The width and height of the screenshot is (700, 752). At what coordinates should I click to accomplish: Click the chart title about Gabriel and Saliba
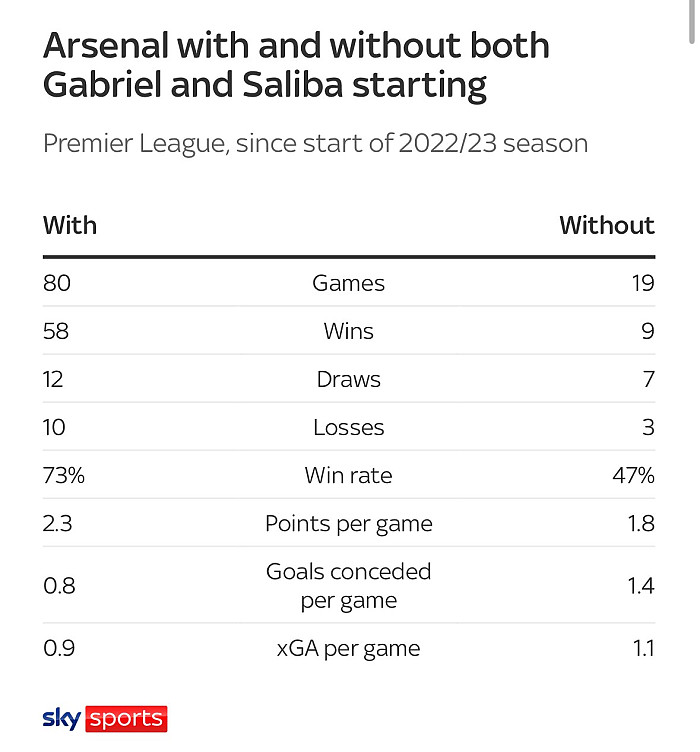coord(296,65)
